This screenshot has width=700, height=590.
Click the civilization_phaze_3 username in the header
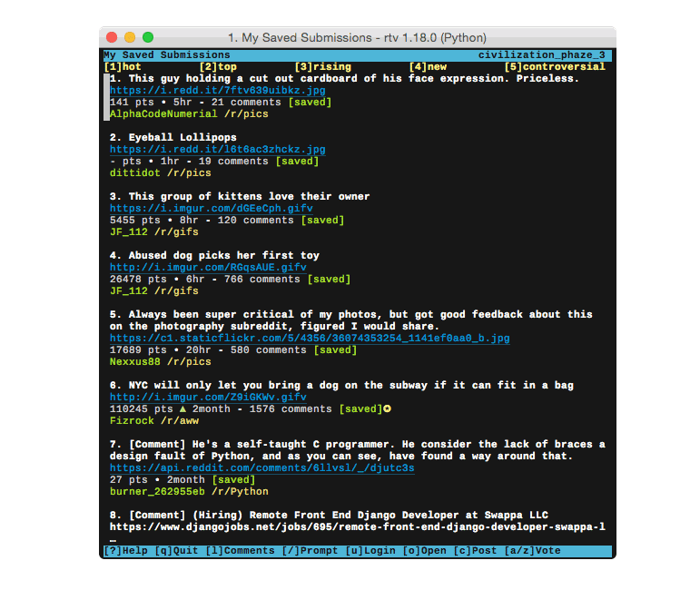click(x=541, y=55)
